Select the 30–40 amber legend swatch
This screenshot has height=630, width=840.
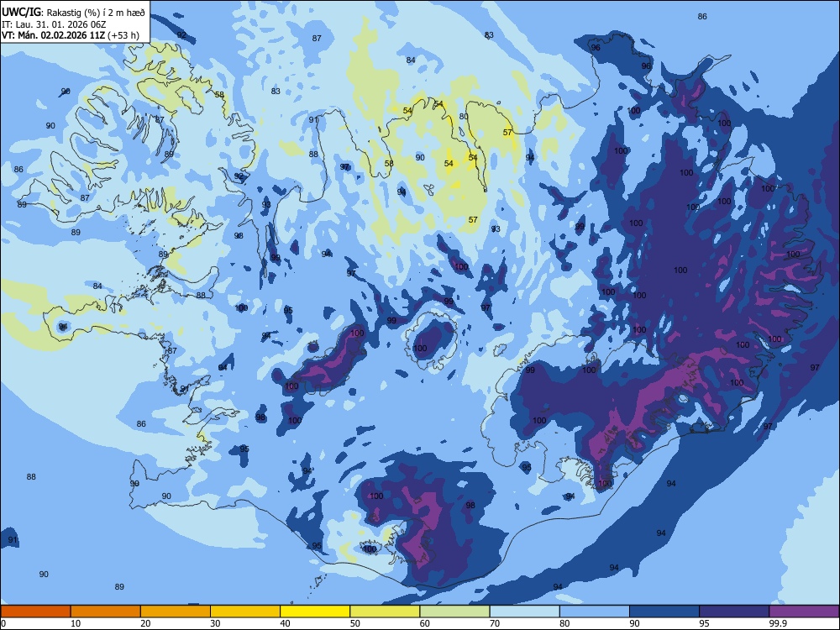coord(245,612)
